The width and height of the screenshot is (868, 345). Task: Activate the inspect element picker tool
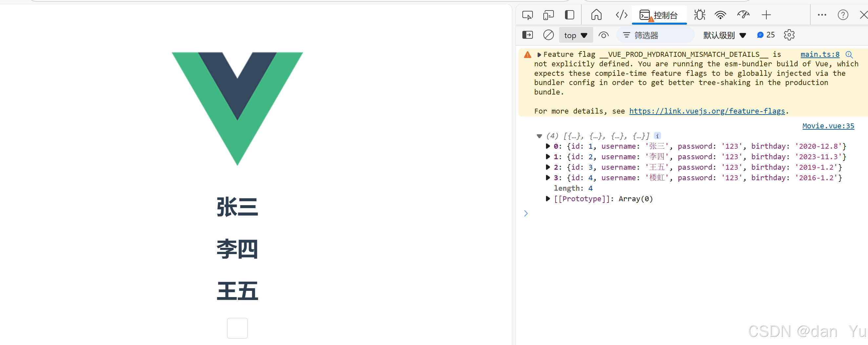coord(527,15)
